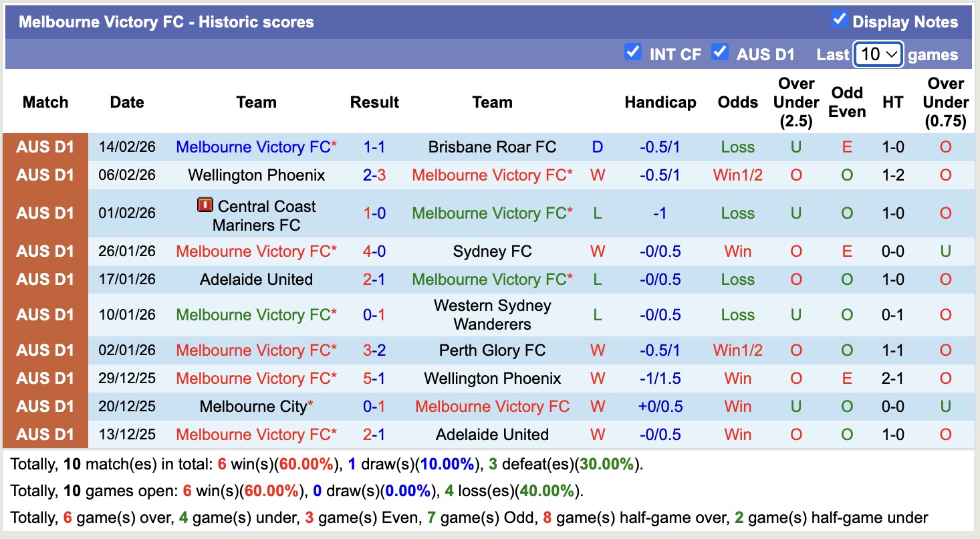Screen dimensions: 980x539
Task: Click the Odds column header
Action: [737, 102]
